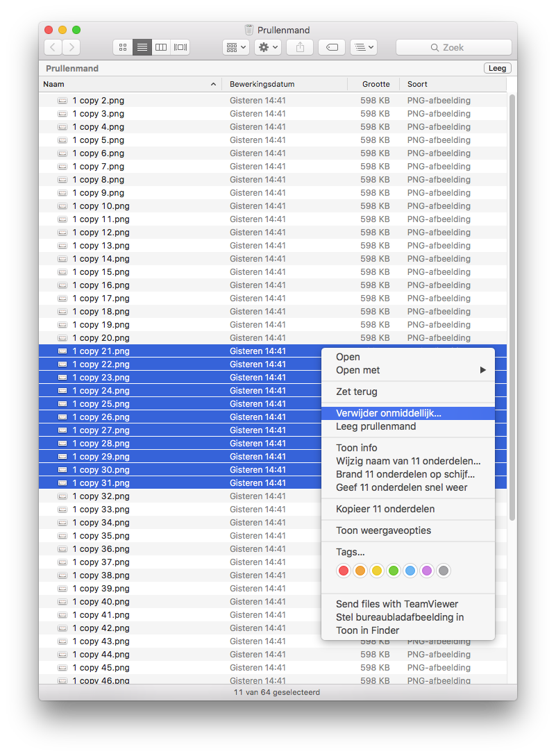The width and height of the screenshot is (556, 756).
Task: Click the share toolbar icon
Action: (300, 47)
